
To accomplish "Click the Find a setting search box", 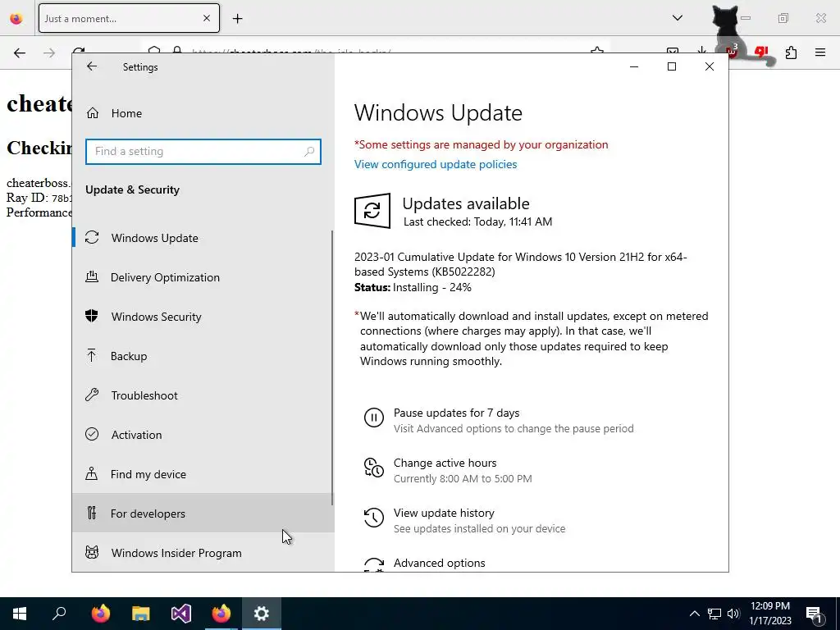I will click(x=203, y=152).
